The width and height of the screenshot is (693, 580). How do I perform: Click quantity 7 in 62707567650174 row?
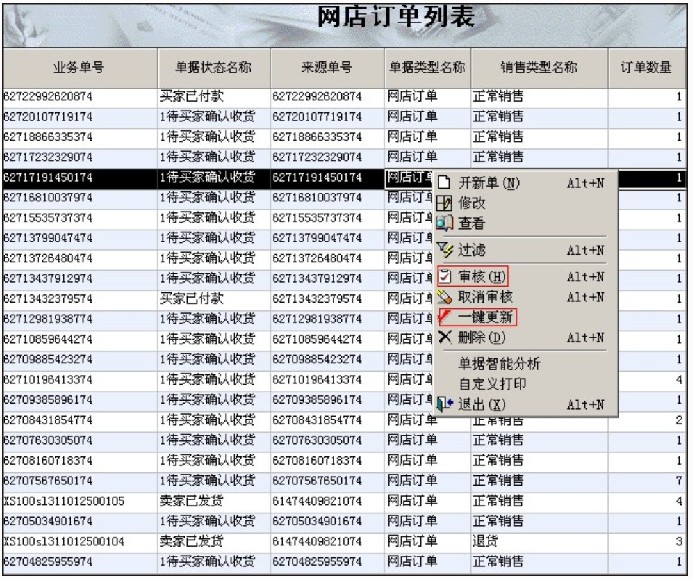point(679,481)
